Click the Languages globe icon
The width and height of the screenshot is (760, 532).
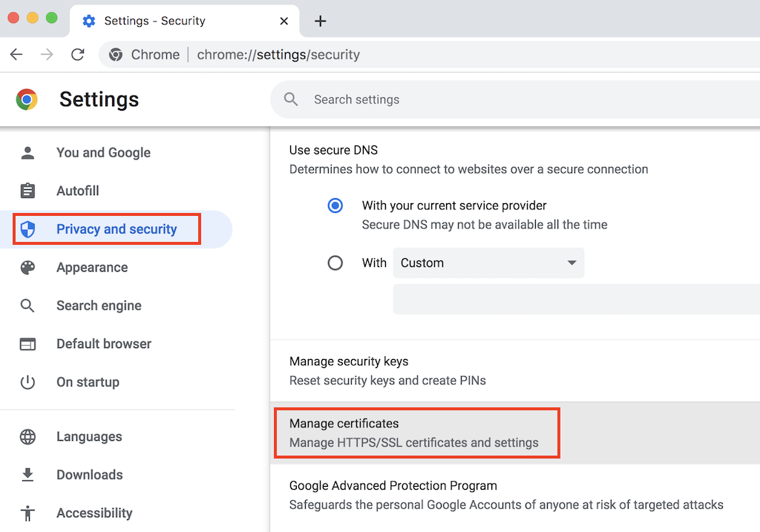tap(27, 436)
